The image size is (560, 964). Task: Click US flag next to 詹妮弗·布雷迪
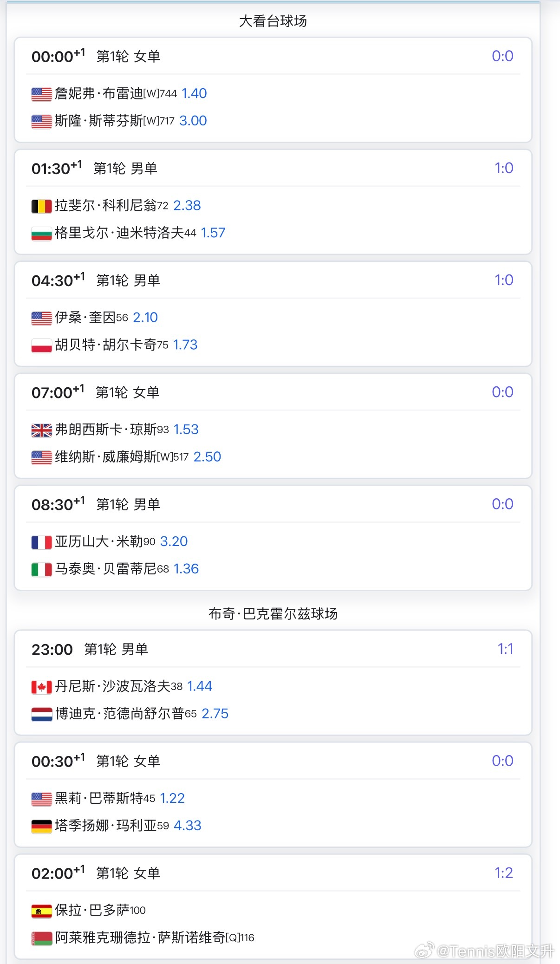(41, 94)
